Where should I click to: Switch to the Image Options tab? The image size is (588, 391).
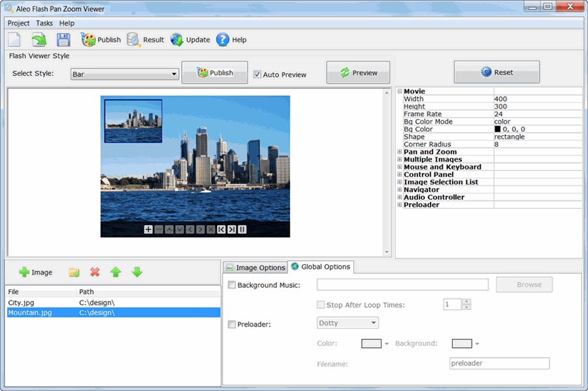255,268
